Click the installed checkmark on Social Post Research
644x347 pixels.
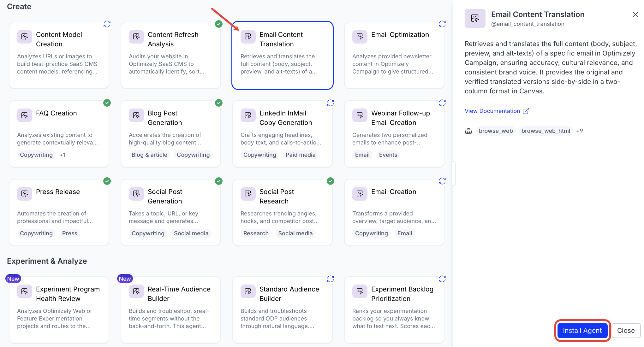(x=331, y=181)
